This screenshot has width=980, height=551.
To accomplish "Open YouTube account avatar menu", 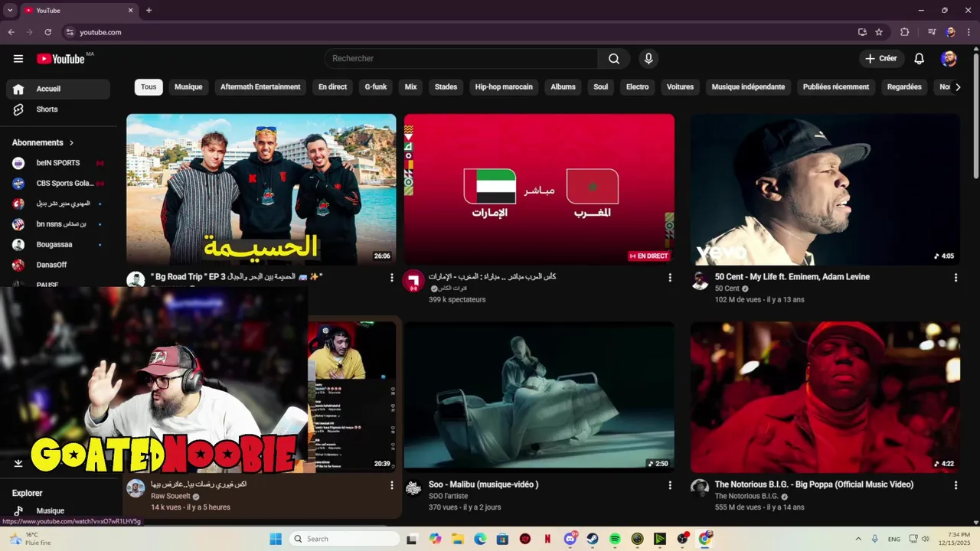I will click(949, 59).
